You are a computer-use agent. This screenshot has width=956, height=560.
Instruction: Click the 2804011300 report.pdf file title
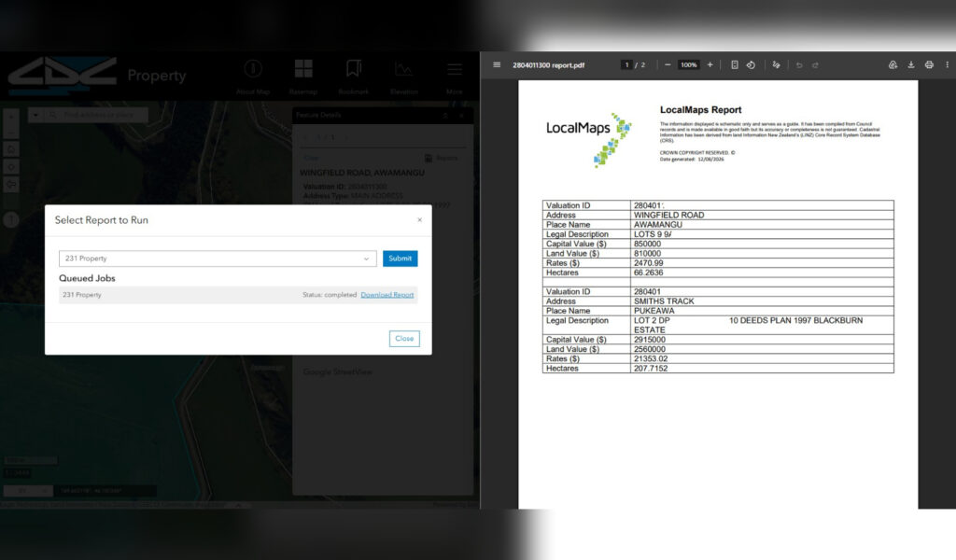[548, 64]
